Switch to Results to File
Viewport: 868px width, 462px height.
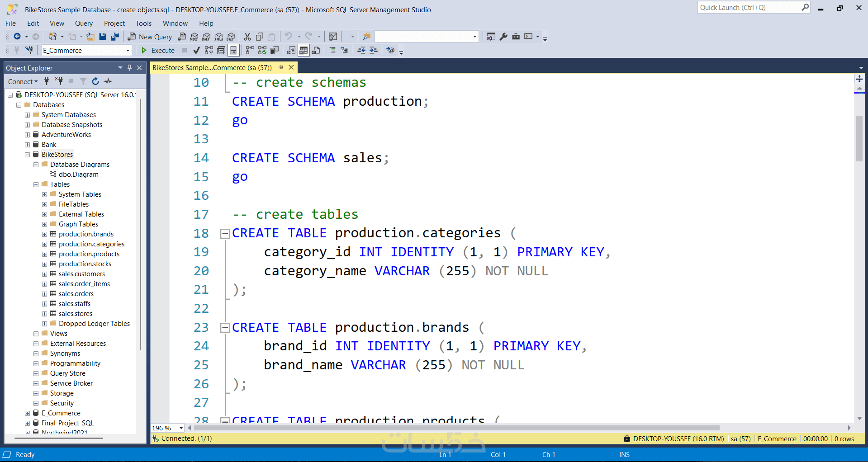[316, 50]
